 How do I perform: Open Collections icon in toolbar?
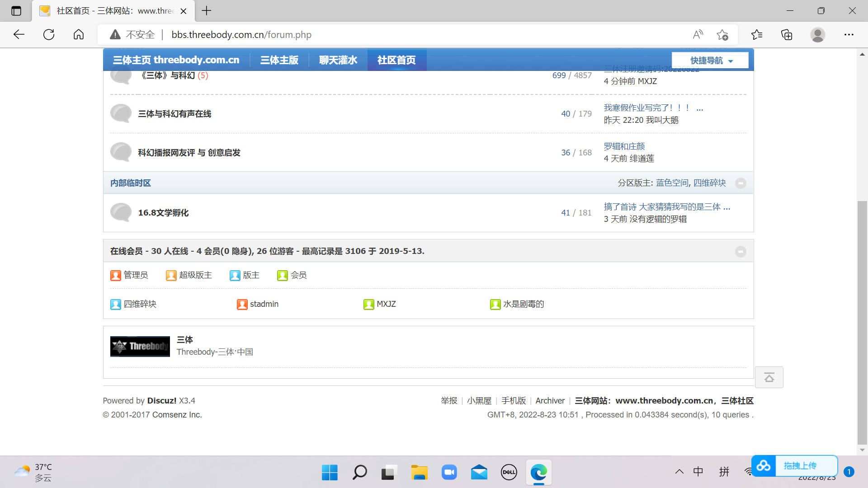[787, 34]
